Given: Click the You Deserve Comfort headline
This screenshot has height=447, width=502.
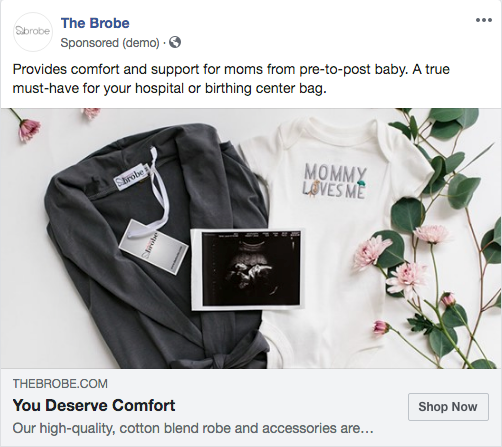Looking at the screenshot, I should 94,405.
